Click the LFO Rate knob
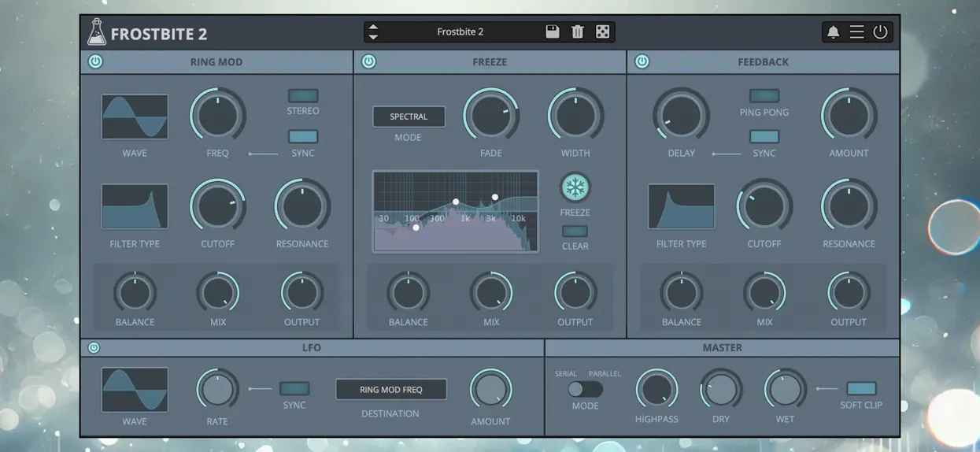Screen dimensions: 980x452 [x=217, y=390]
